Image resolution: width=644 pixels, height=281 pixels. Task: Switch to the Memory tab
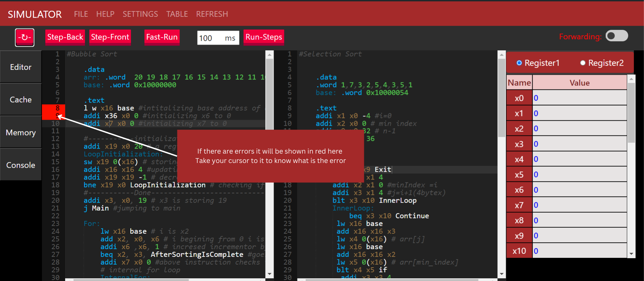(x=21, y=132)
